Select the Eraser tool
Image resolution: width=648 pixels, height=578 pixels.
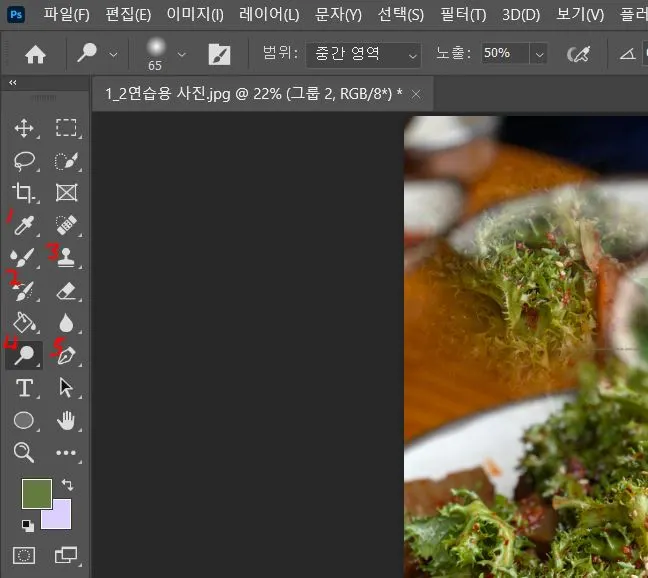(x=66, y=290)
